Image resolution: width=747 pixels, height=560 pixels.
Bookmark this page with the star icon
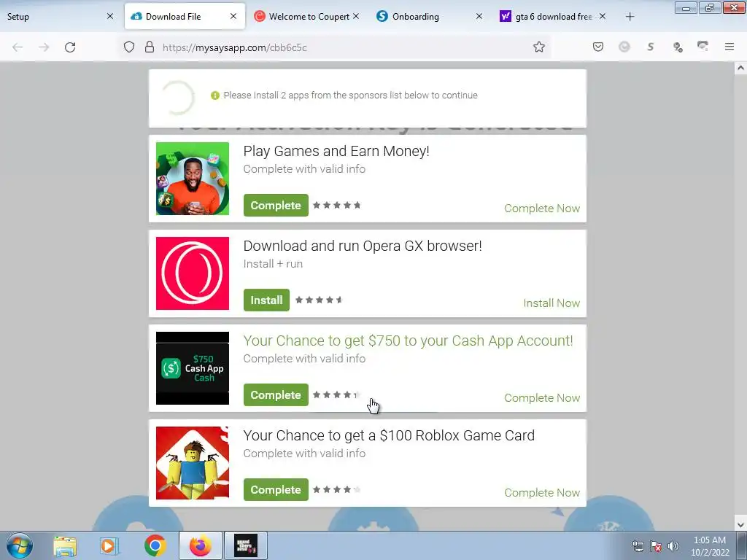[539, 47]
